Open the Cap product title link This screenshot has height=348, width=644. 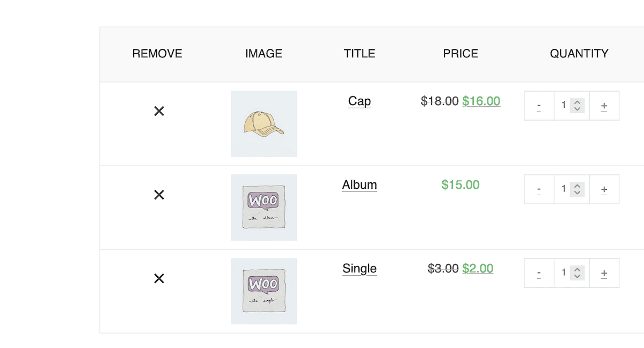point(359,101)
